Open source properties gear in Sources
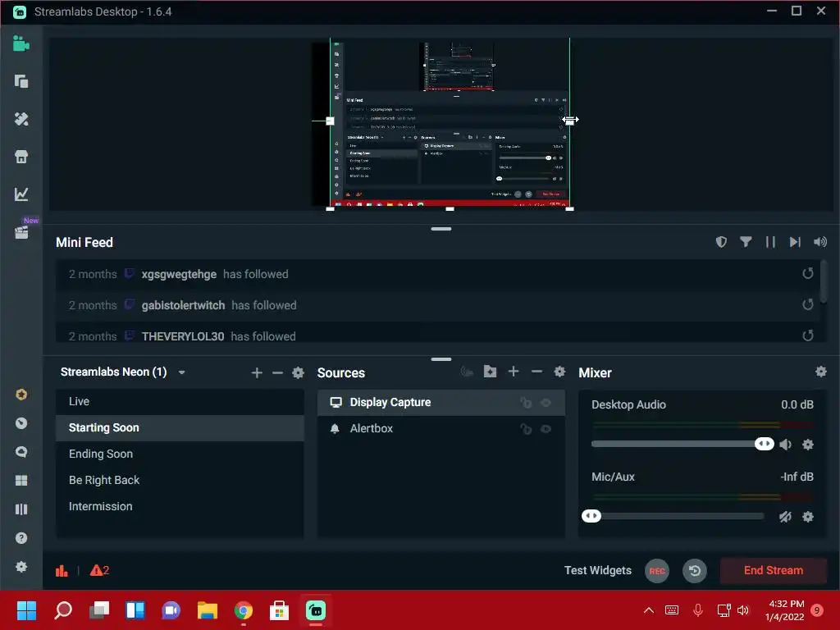Image resolution: width=840 pixels, height=630 pixels. point(559,372)
